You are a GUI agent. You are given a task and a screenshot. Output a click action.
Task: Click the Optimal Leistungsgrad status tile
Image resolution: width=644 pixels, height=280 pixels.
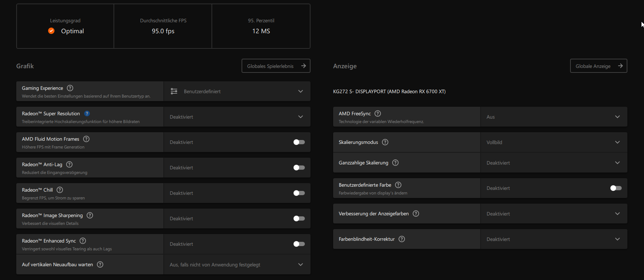pos(65,26)
